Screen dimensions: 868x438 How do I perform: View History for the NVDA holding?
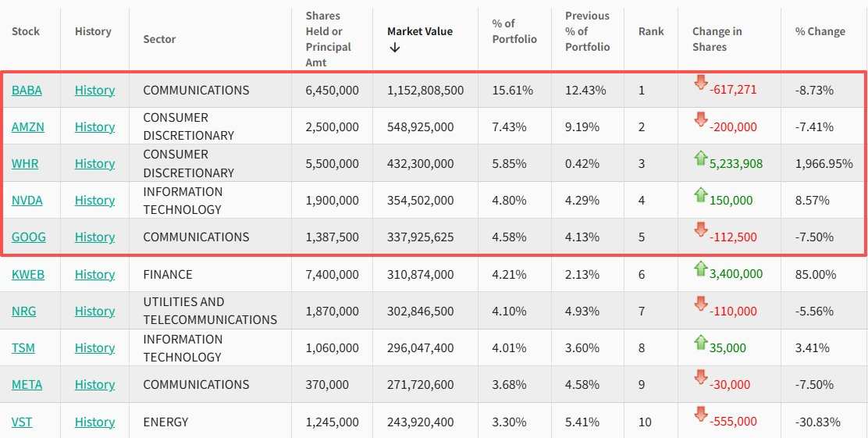[94, 201]
